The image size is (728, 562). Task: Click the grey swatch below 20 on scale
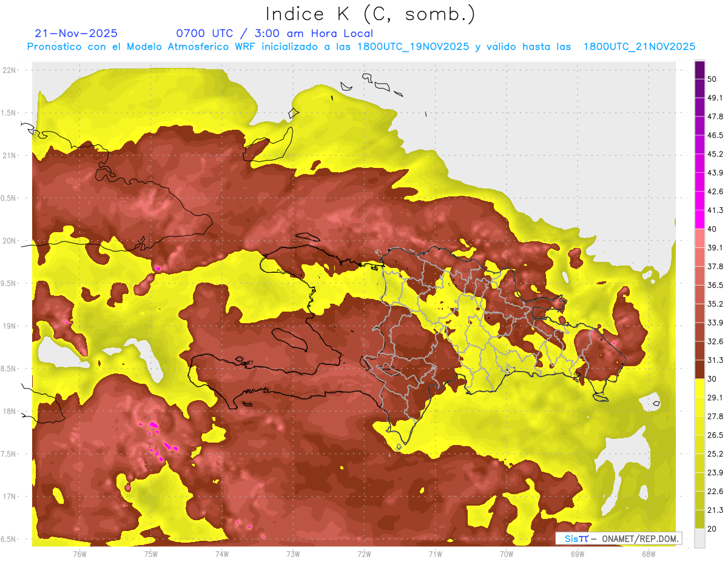click(700, 538)
